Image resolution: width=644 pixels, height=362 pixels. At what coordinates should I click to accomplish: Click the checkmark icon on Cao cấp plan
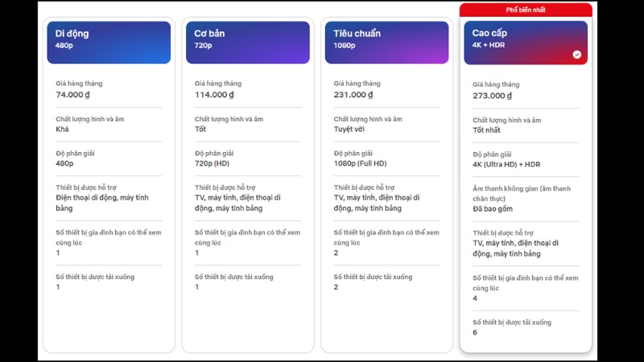point(576,55)
